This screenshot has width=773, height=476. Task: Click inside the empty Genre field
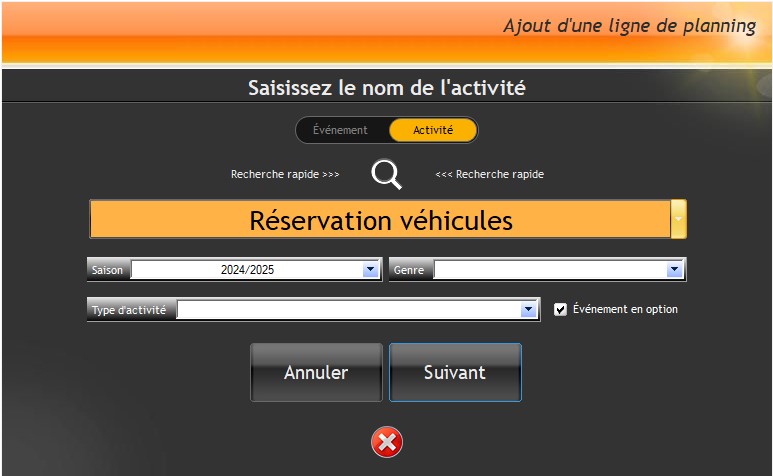pyautogui.click(x=548, y=270)
